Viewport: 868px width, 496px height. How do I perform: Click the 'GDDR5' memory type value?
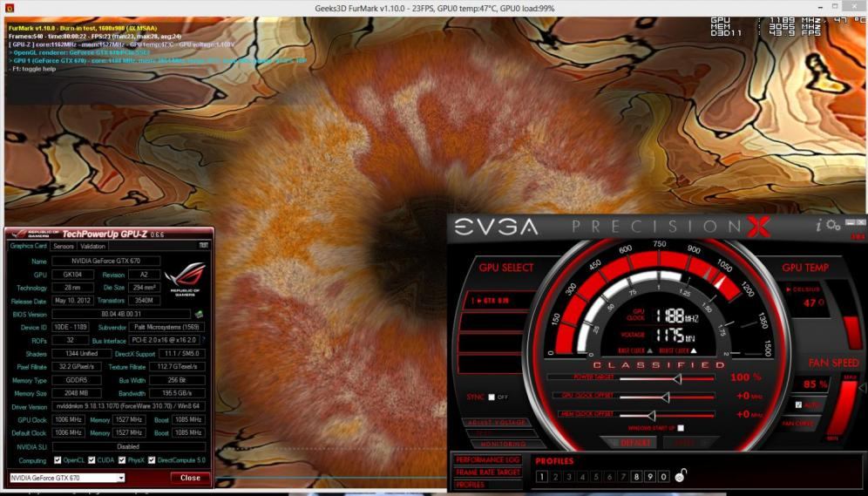coord(77,380)
